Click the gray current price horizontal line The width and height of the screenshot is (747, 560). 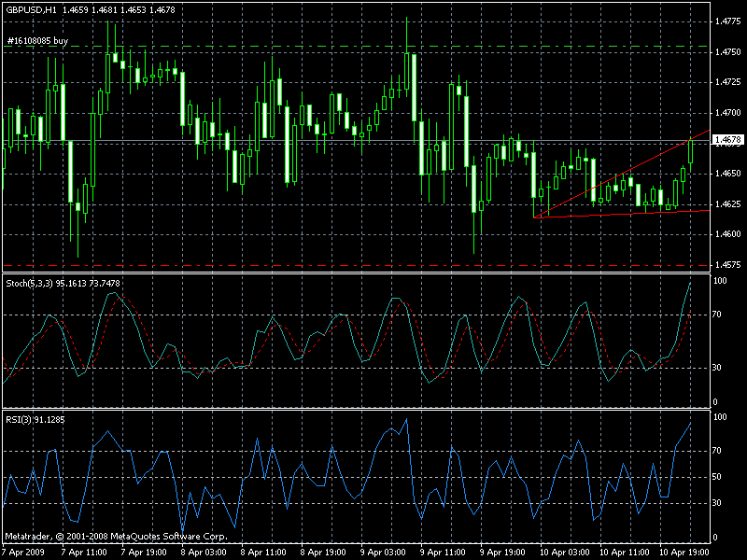(x=357, y=140)
